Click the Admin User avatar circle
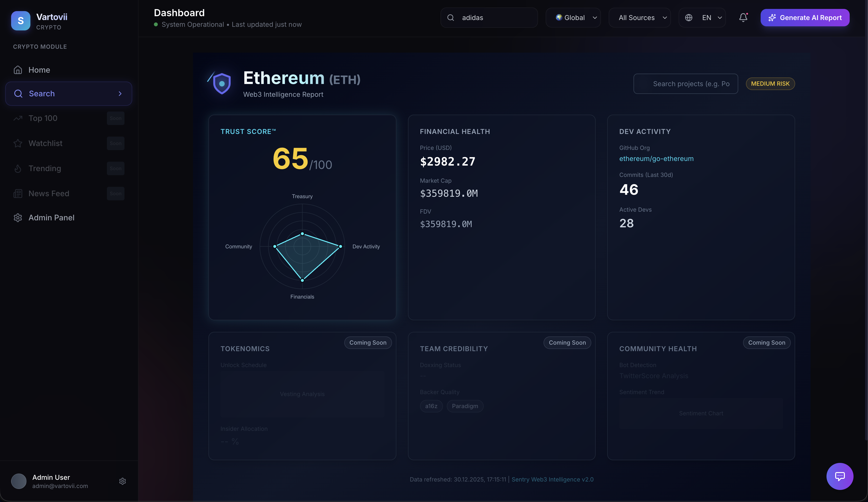868x502 pixels. [19, 481]
